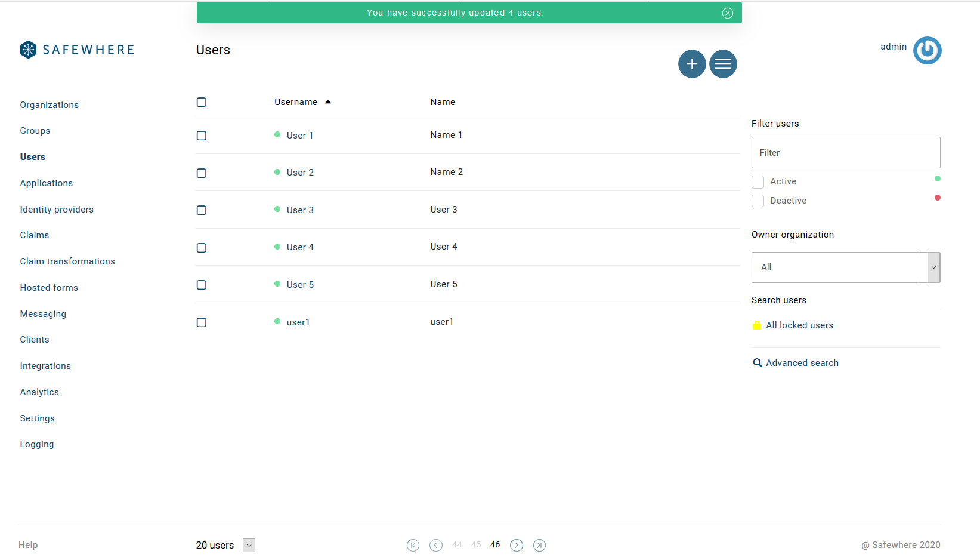Open the hamburger menu next to add button
Viewport: 980px width, 557px height.
coord(723,64)
